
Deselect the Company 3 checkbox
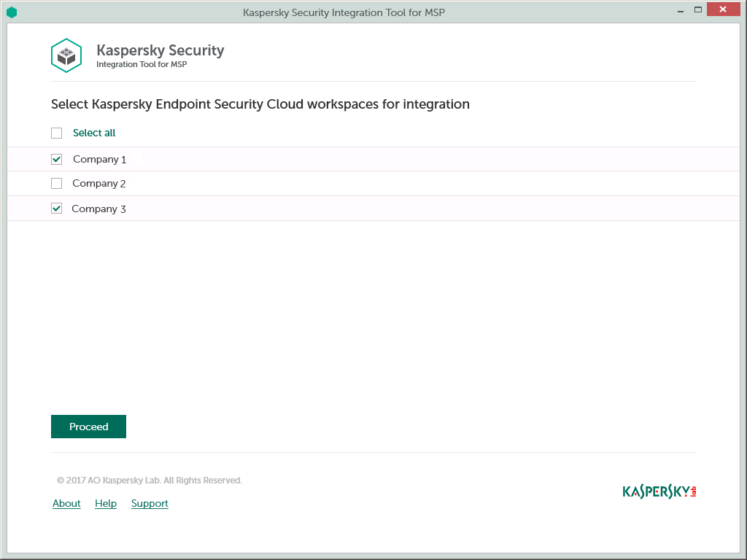pos(57,209)
